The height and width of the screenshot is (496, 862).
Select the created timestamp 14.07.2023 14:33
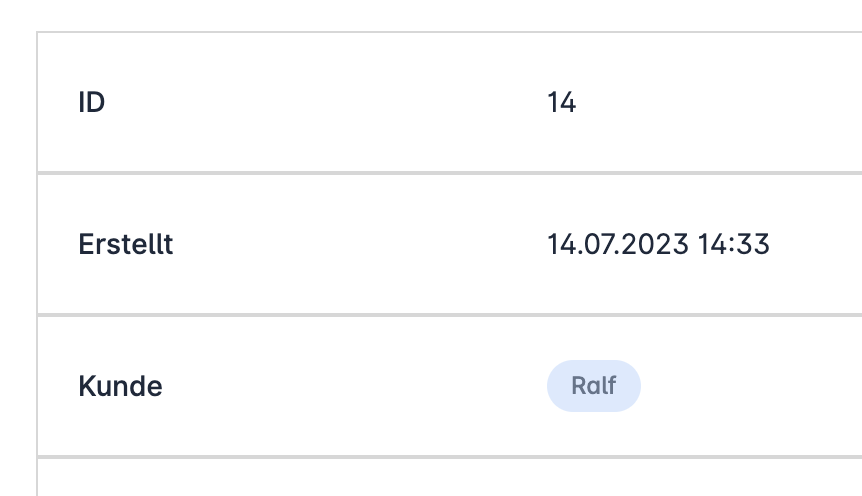pos(658,244)
